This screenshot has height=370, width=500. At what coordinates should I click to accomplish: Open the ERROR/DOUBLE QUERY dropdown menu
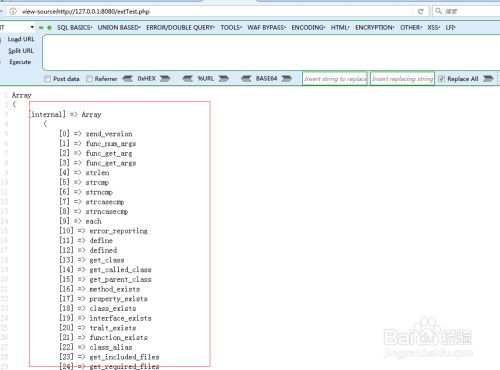(x=180, y=28)
